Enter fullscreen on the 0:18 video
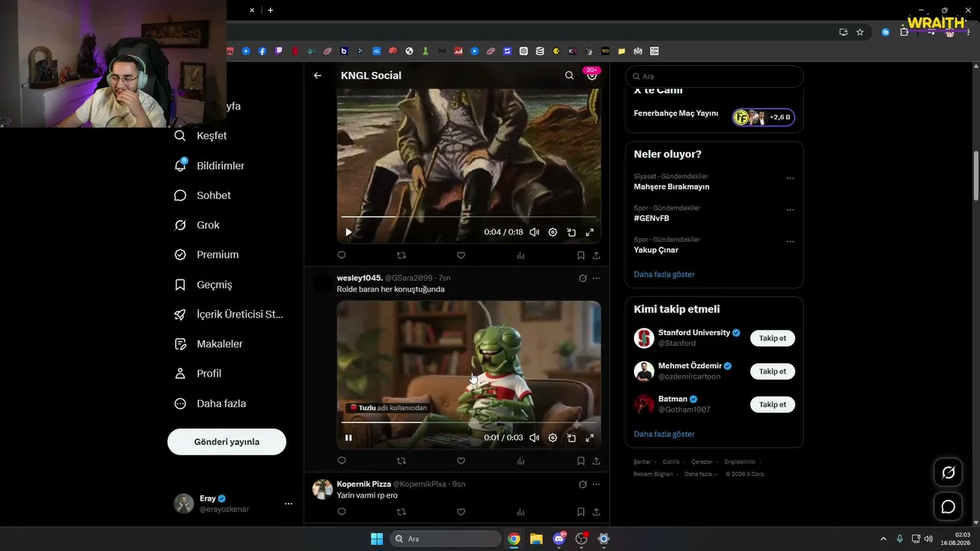980x551 pixels. coord(590,233)
